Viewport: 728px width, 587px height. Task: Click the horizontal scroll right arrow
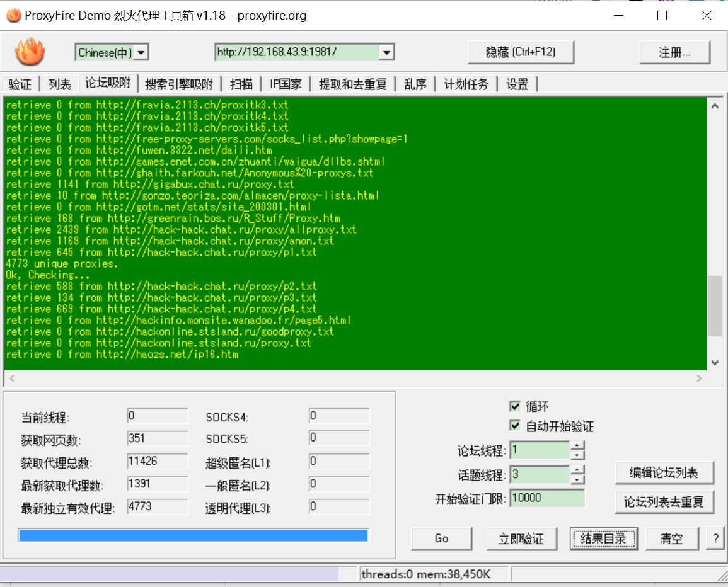(x=699, y=378)
